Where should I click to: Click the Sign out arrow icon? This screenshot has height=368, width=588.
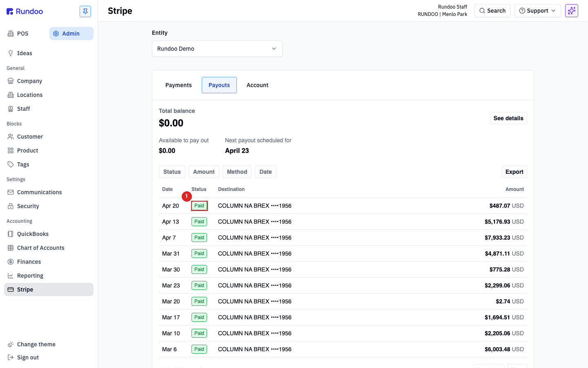coord(11,357)
